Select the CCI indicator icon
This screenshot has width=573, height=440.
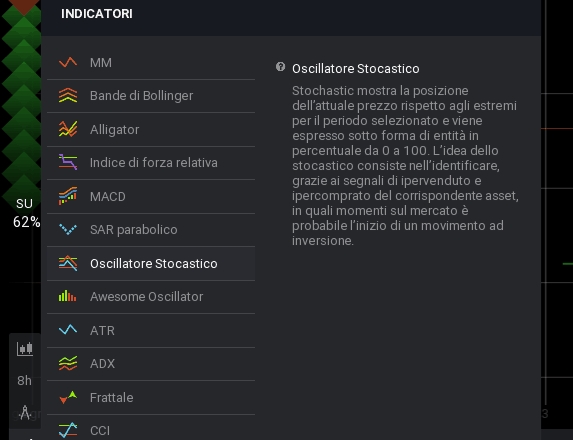click(x=68, y=430)
